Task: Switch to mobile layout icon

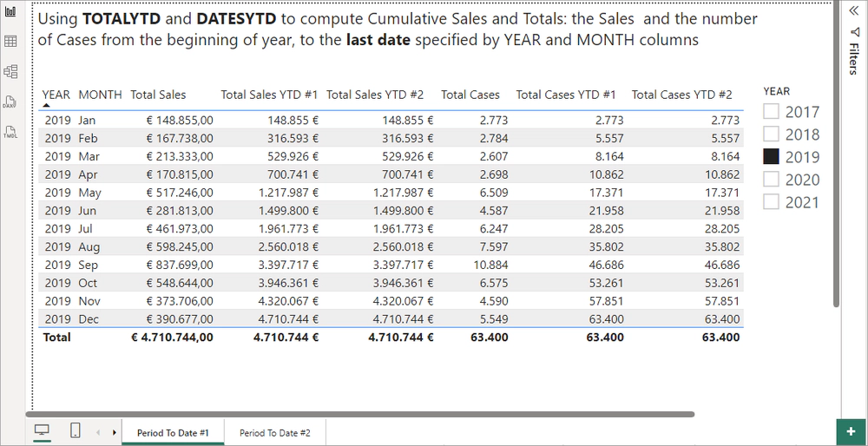Action: click(x=75, y=431)
